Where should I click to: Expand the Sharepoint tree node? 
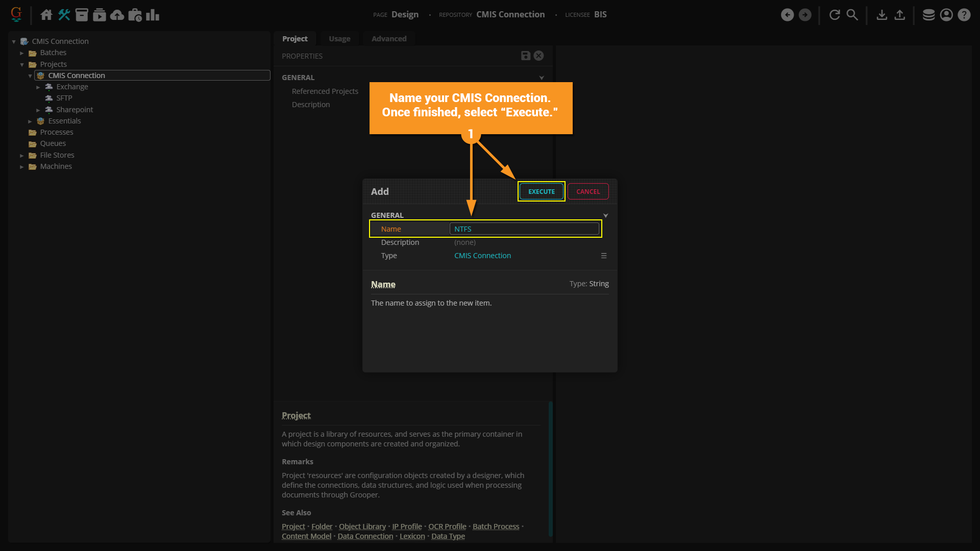[38, 110]
